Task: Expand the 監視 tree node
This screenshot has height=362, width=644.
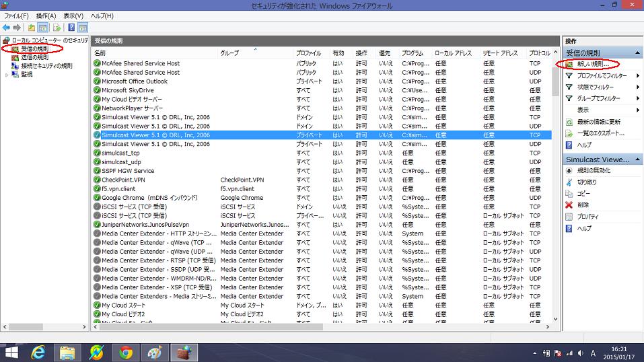Action: [7, 75]
